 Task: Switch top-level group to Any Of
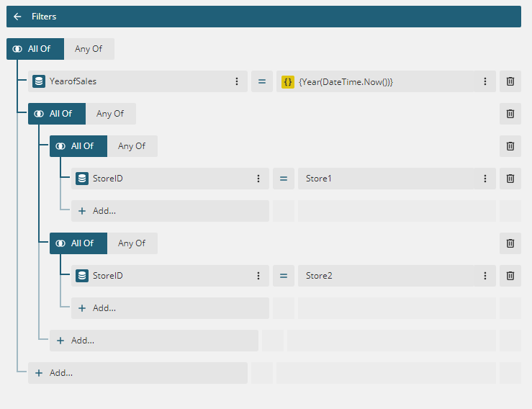[x=89, y=49]
